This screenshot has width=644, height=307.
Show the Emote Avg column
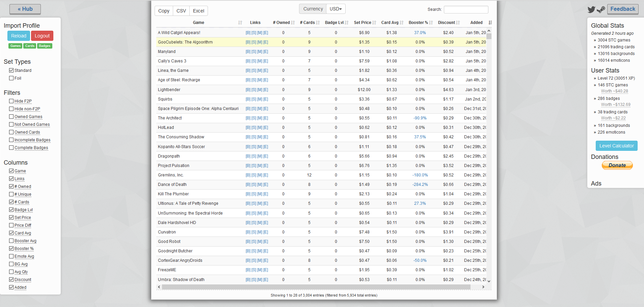coord(11,256)
